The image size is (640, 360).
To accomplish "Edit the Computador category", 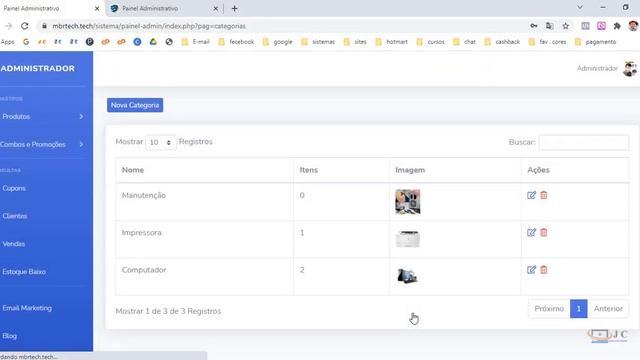I will (531, 270).
